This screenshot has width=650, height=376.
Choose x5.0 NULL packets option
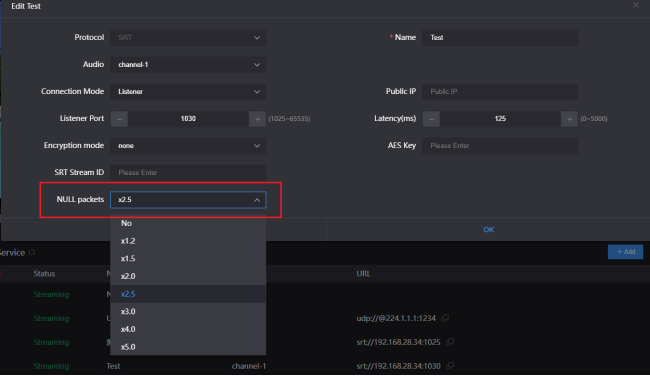click(188, 347)
